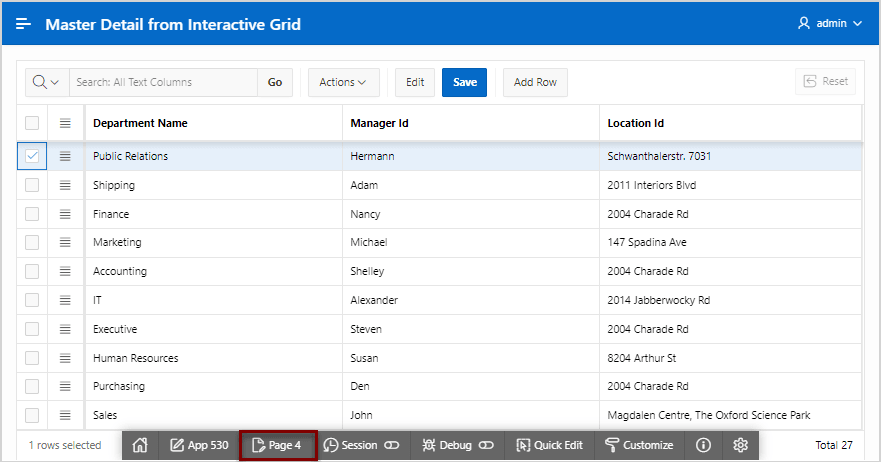The width and height of the screenshot is (881, 462).
Task: Open row actions menu for Shipping
Action: click(x=65, y=185)
